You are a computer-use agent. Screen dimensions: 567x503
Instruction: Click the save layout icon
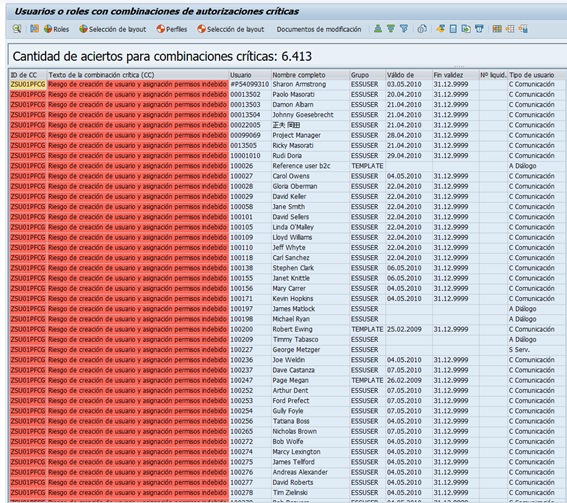click(523, 29)
